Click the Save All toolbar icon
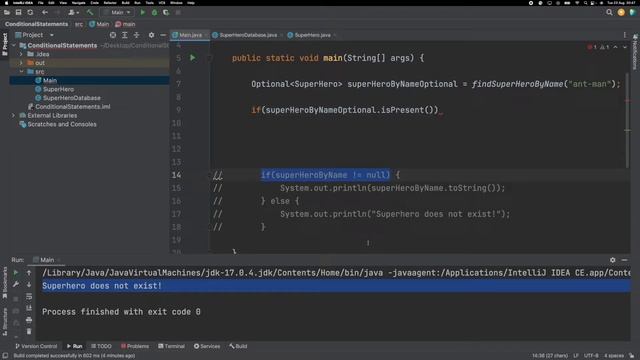Viewport: 640px width, 360px height. pyautogui.click(x=18, y=13)
